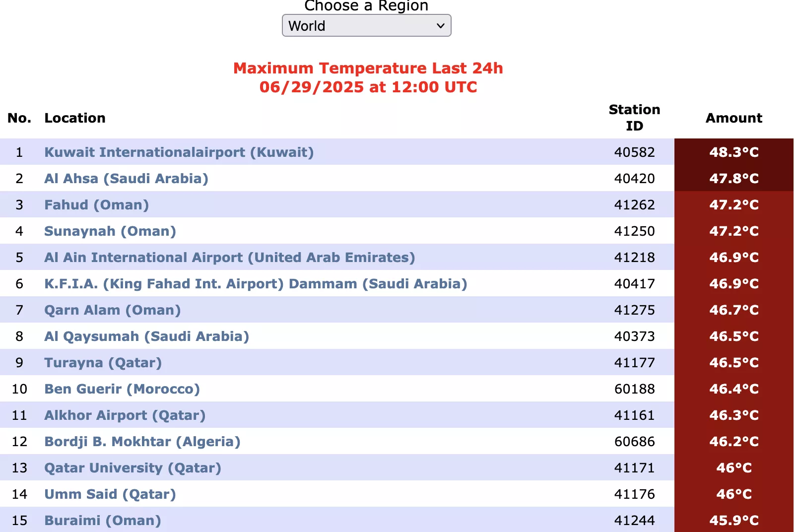
Task: Open Qatar University (Qatar) link
Action: click(x=133, y=467)
